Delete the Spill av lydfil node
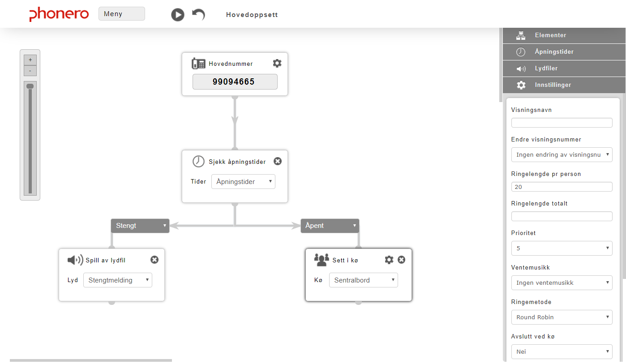This screenshot has height=364, width=626. tap(154, 260)
